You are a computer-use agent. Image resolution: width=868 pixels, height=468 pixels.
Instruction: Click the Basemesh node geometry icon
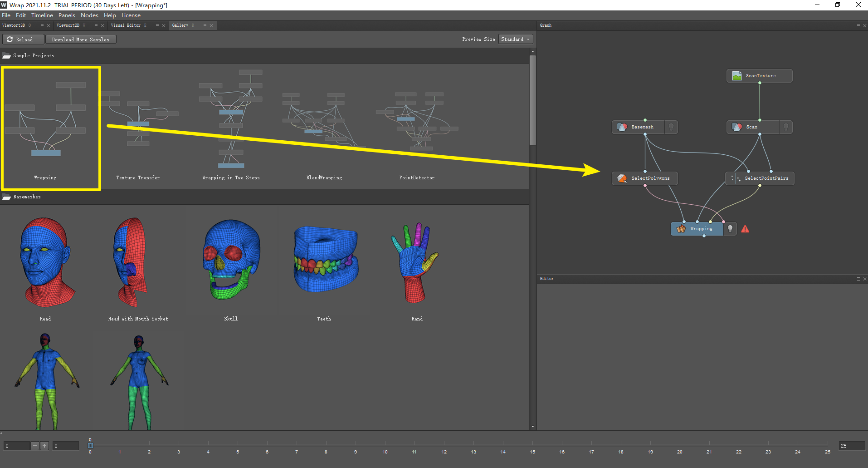[x=622, y=127]
